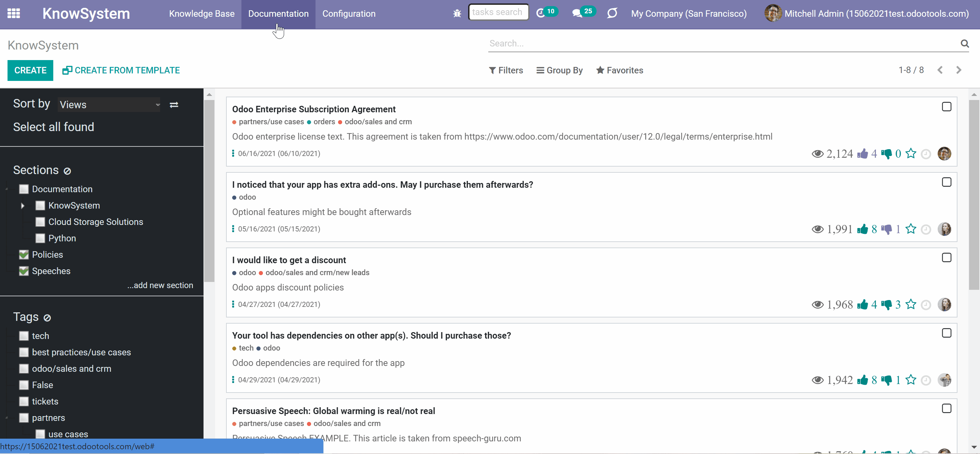Dislike the dependencies on other apps article
This screenshot has height=454, width=980.
point(886,380)
